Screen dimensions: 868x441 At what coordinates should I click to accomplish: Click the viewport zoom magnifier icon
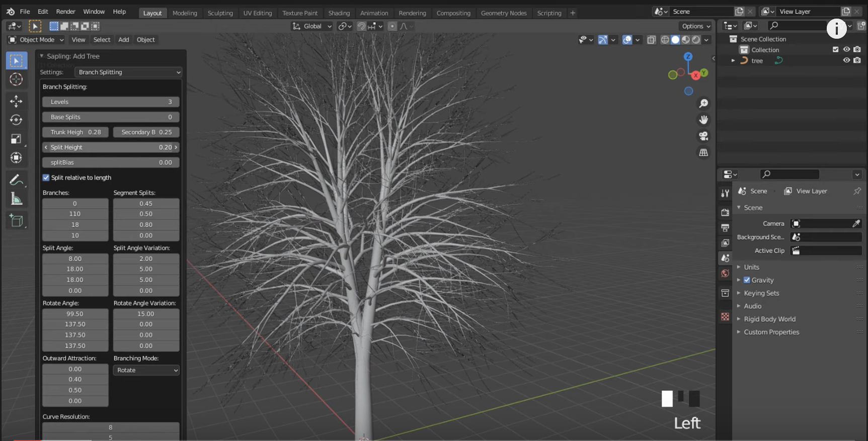pyautogui.click(x=703, y=103)
